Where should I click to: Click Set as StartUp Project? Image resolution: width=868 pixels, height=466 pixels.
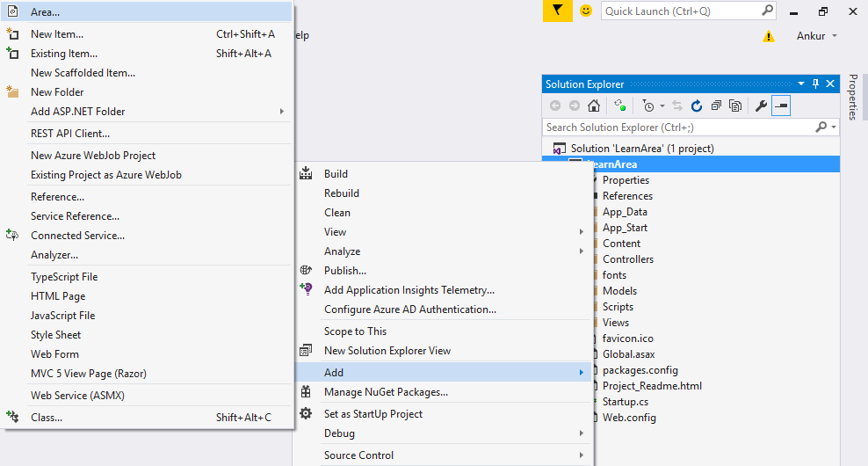(373, 414)
